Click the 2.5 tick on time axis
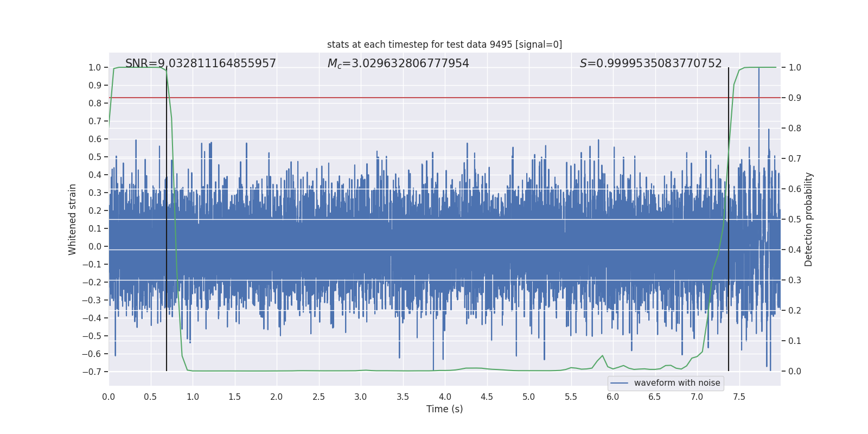Screen dimensions: 868x434 [318, 397]
